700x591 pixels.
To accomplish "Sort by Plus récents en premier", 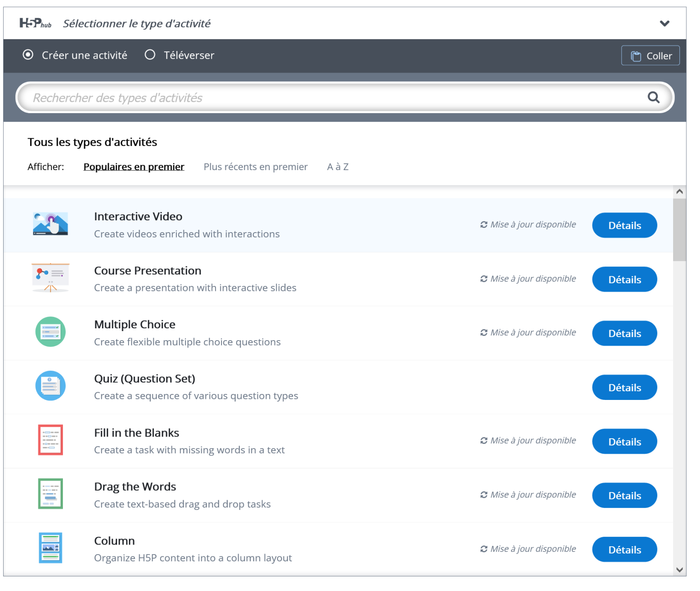I will (x=256, y=167).
